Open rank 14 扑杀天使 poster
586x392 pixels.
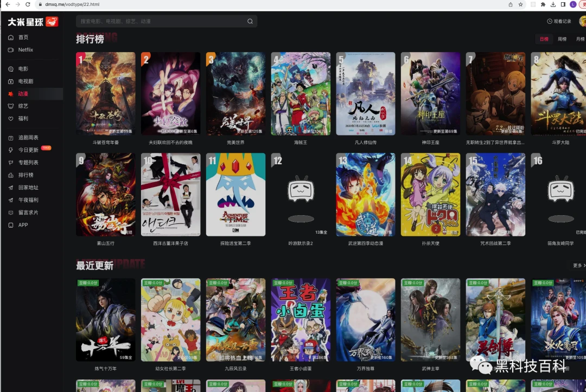click(x=430, y=195)
